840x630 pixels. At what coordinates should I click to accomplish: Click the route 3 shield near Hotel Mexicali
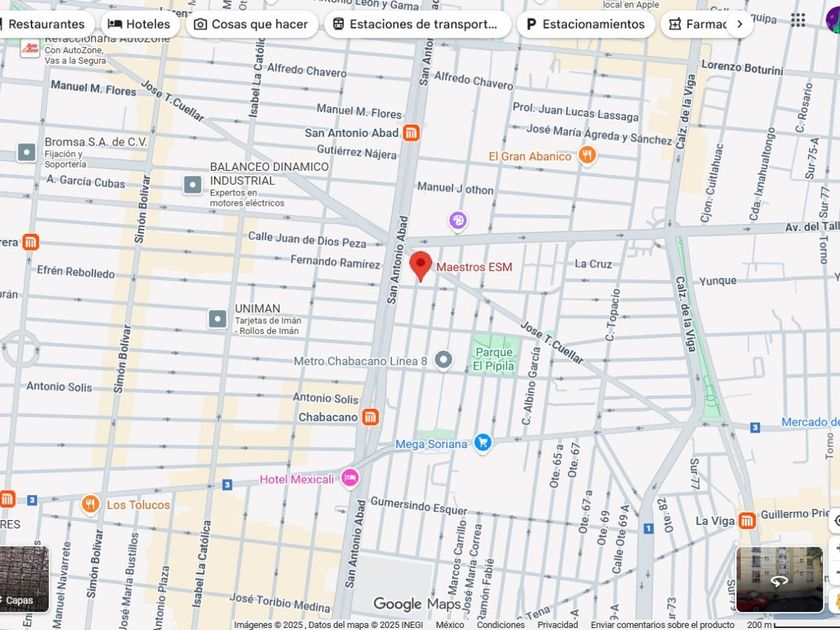(227, 485)
